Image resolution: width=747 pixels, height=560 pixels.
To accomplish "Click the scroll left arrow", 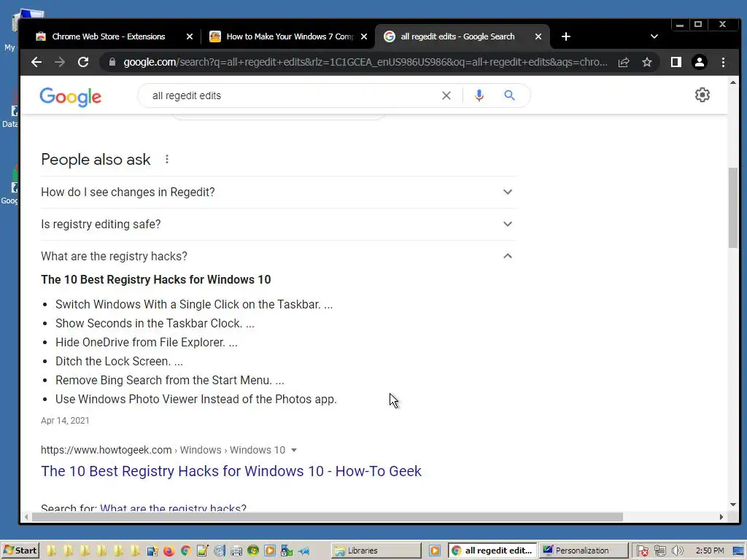I will pos(26,517).
